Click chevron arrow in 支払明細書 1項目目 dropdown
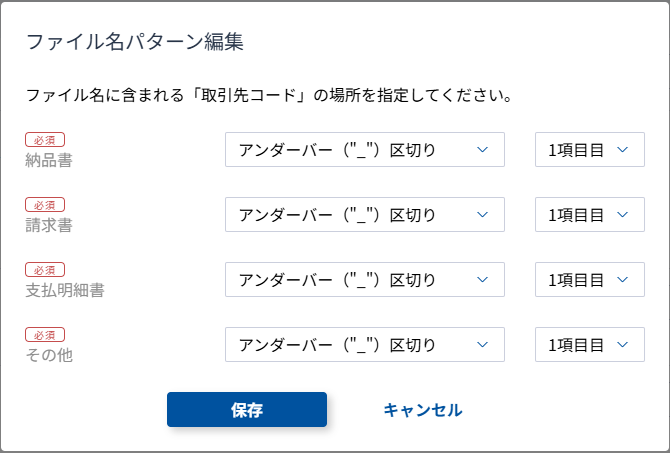Screen dimensions: 670x453 [x=623, y=280]
